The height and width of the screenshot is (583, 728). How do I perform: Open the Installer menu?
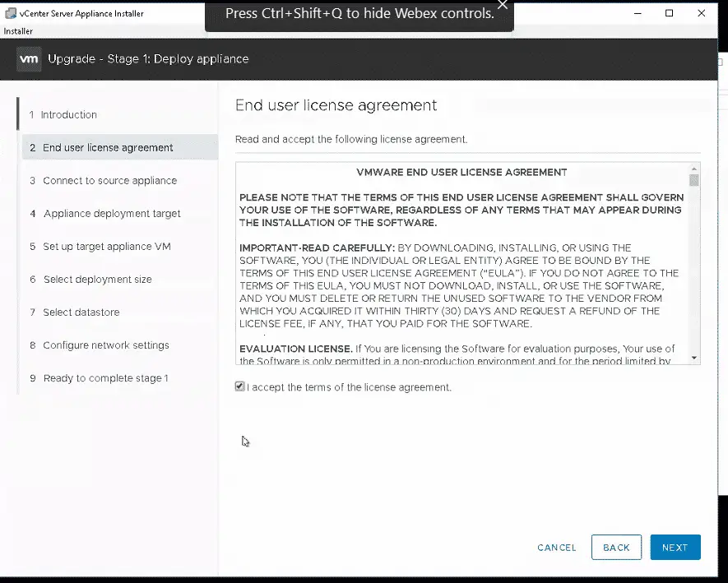(18, 31)
